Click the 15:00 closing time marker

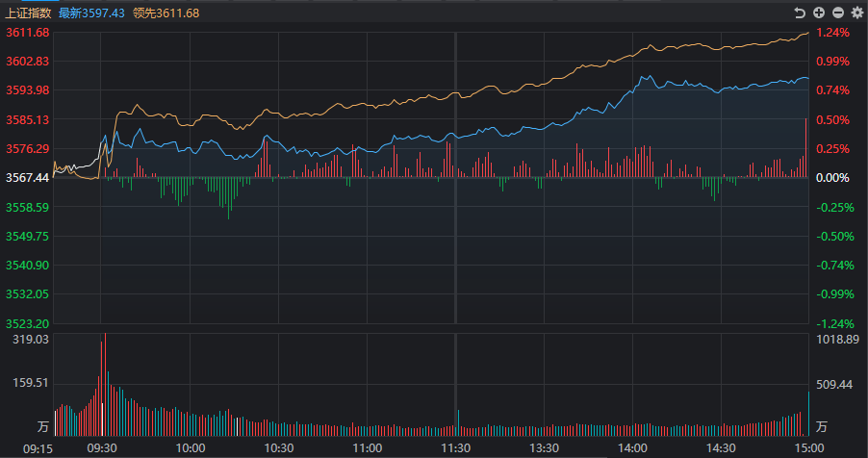809,448
